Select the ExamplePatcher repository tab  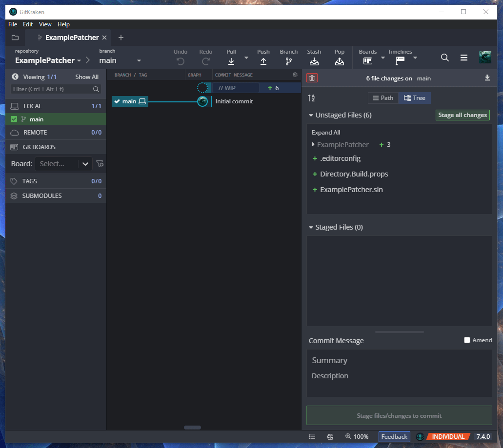coord(68,38)
